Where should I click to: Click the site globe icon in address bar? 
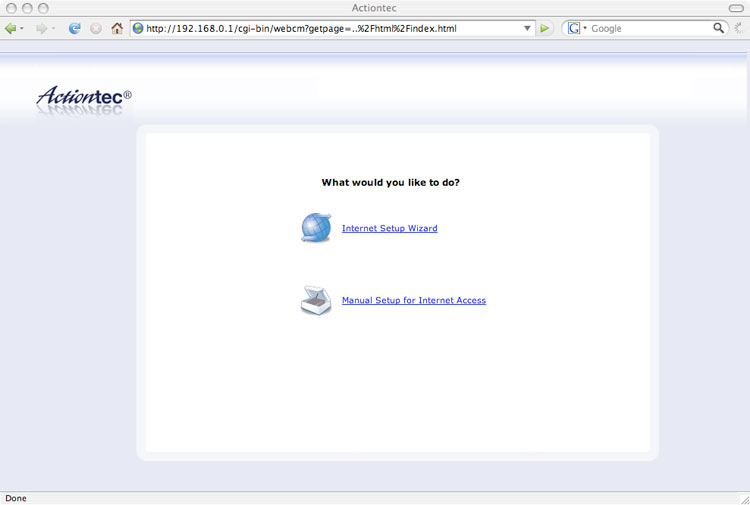point(138,29)
